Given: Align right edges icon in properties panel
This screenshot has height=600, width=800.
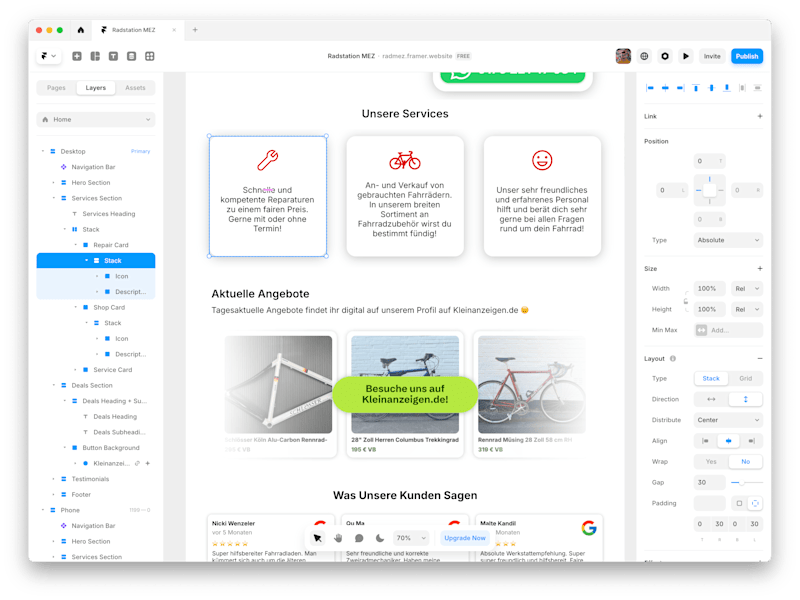Looking at the screenshot, I should click(x=680, y=88).
